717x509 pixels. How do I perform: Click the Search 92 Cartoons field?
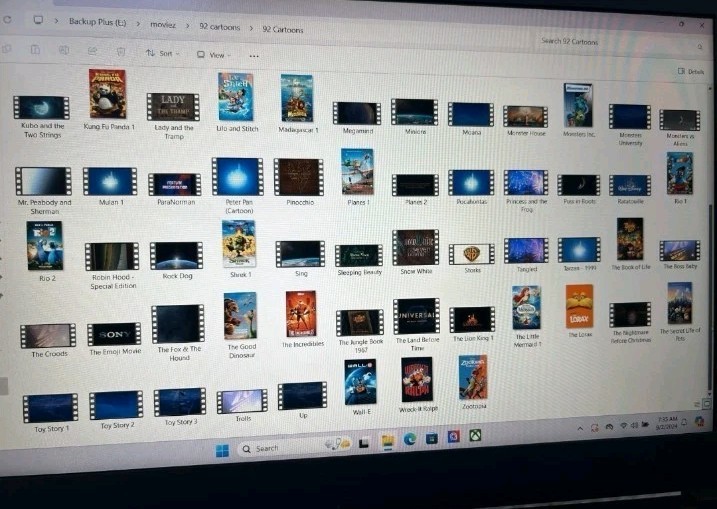click(620, 43)
